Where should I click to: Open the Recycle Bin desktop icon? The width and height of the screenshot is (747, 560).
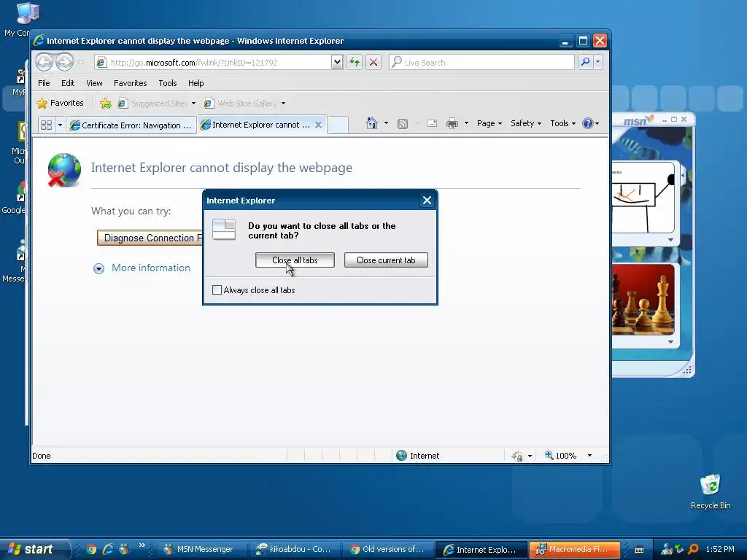[711, 491]
